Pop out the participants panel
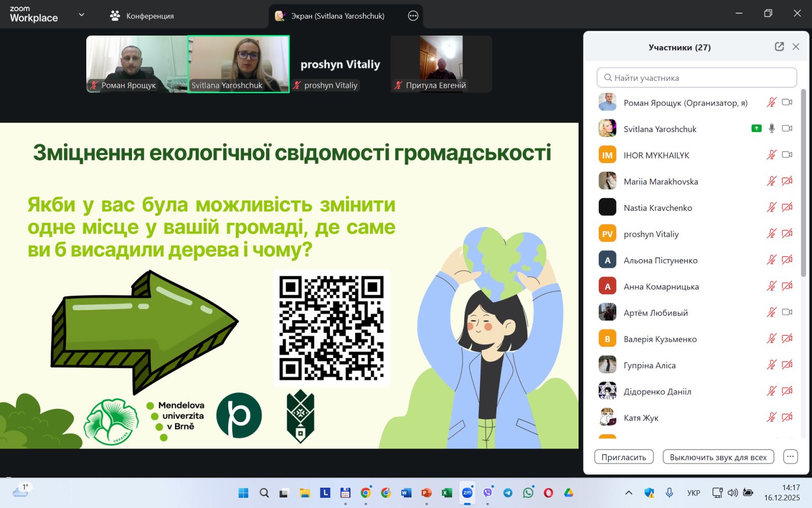The height and width of the screenshot is (508, 812). [x=779, y=47]
